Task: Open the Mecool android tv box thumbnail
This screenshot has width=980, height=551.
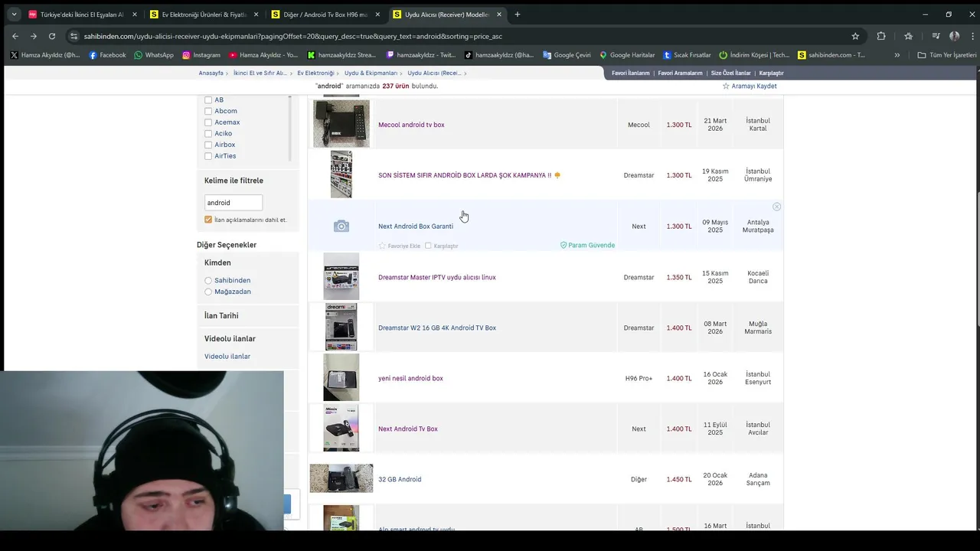Action: [x=341, y=123]
